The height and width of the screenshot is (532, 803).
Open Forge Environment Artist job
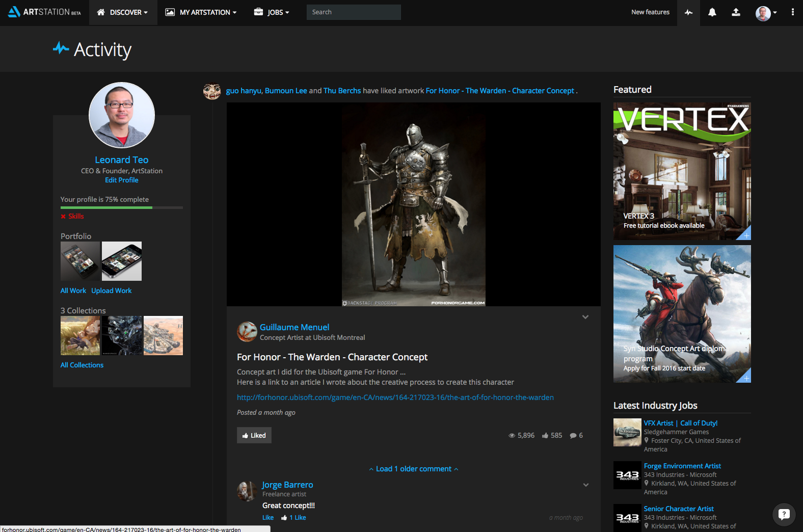pyautogui.click(x=682, y=466)
